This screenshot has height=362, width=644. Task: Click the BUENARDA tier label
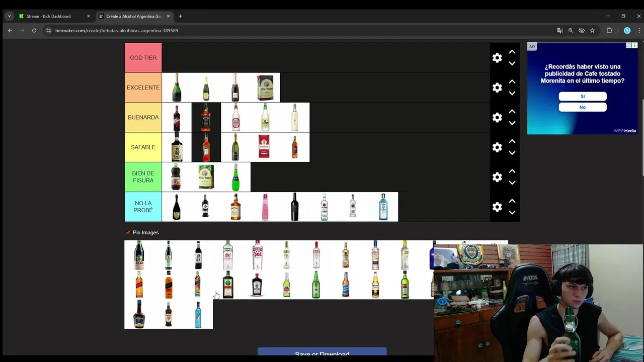tap(143, 117)
